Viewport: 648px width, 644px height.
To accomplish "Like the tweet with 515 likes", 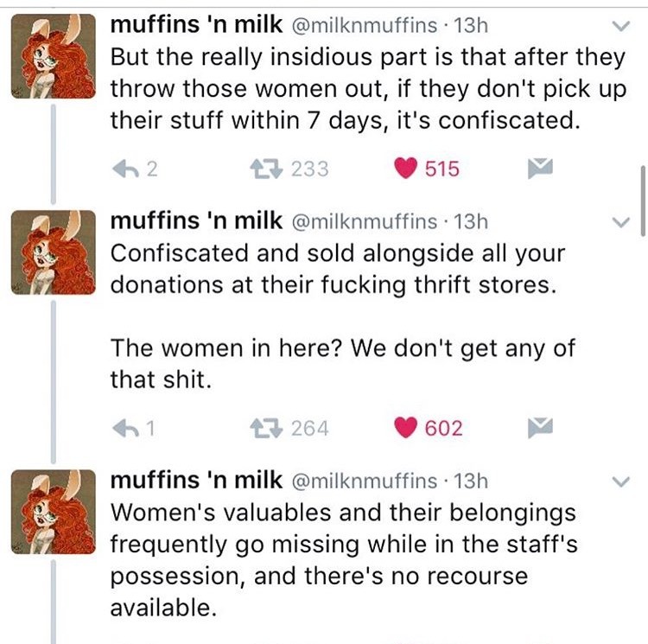I will (x=406, y=169).
